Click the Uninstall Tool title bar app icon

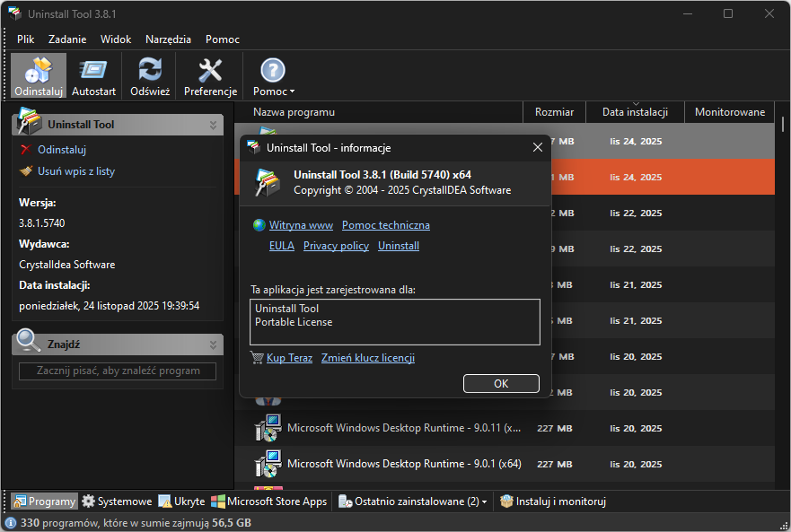[x=14, y=13]
